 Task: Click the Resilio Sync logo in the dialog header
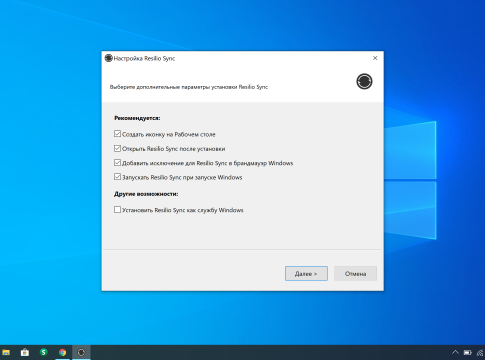pos(364,81)
